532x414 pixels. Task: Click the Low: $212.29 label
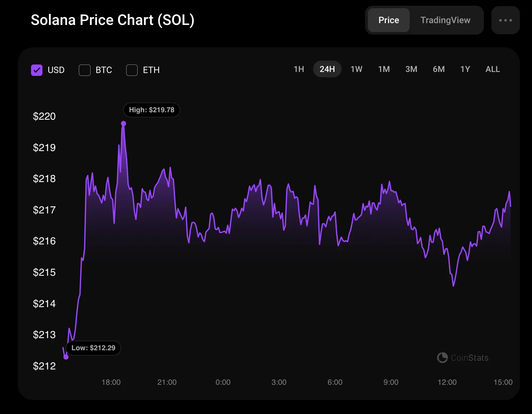coord(93,348)
